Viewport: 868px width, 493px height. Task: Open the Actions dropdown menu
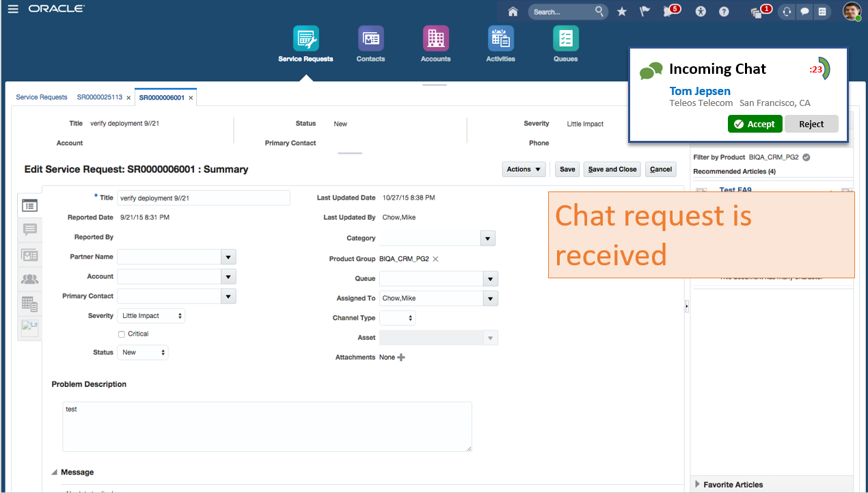coord(524,170)
